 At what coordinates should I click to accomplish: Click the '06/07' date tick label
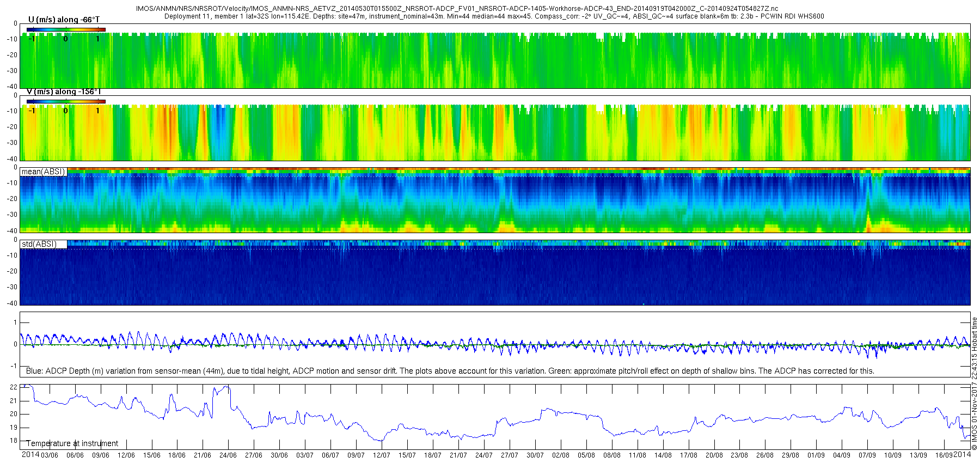(330, 455)
